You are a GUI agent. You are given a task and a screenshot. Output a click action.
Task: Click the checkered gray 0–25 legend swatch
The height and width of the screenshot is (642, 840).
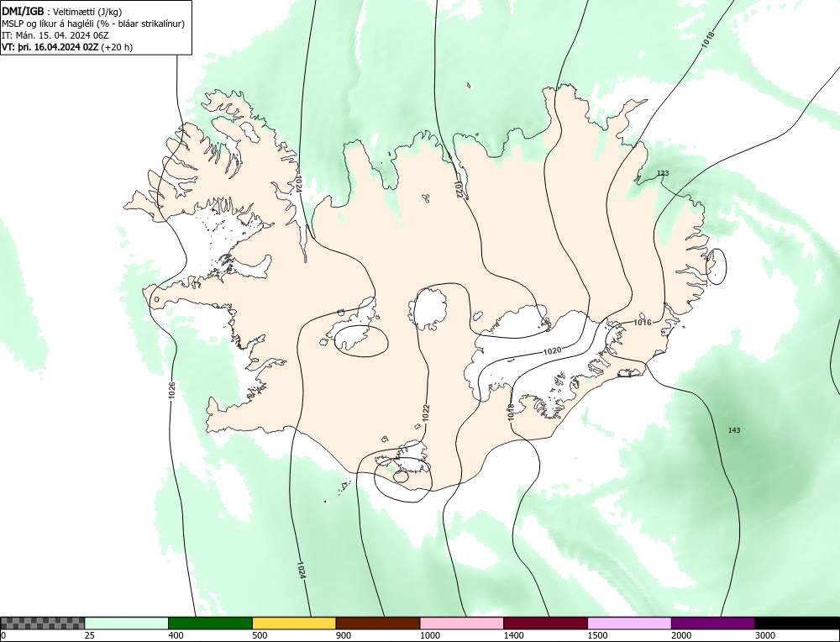(42, 624)
